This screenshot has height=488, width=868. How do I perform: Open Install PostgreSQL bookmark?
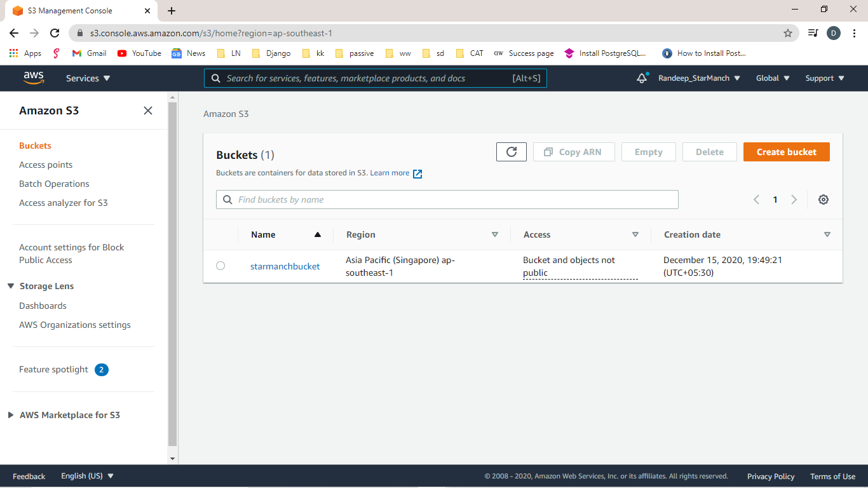pyautogui.click(x=606, y=53)
